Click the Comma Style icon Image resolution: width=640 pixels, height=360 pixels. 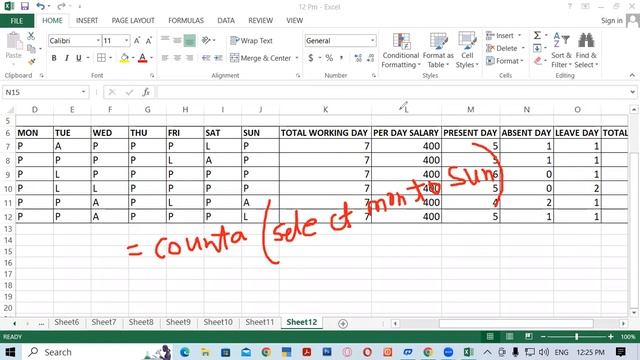pyautogui.click(x=341, y=58)
